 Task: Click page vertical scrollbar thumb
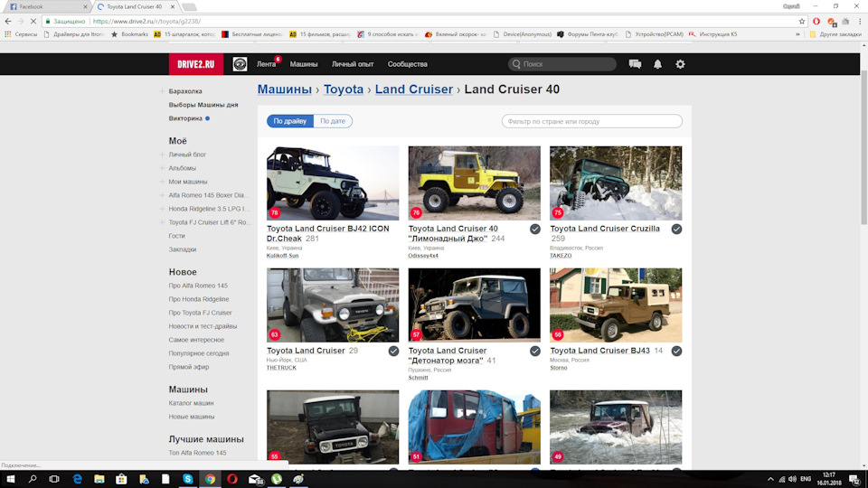864,149
